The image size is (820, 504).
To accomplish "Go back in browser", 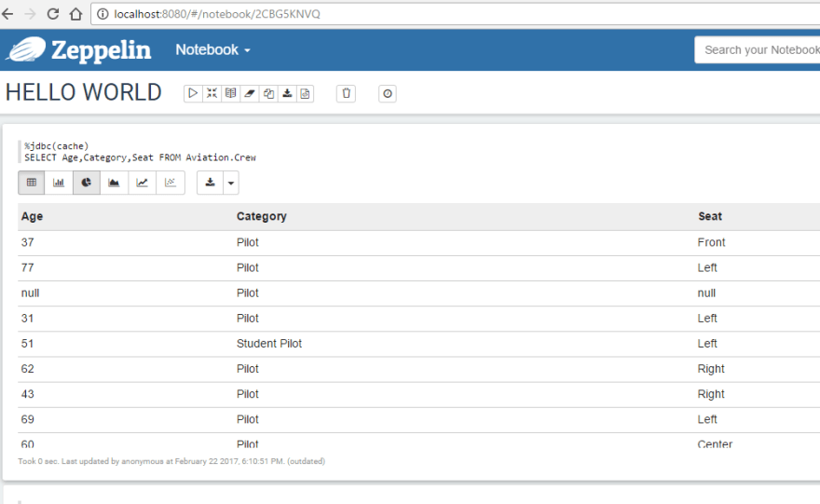I will tap(7, 14).
